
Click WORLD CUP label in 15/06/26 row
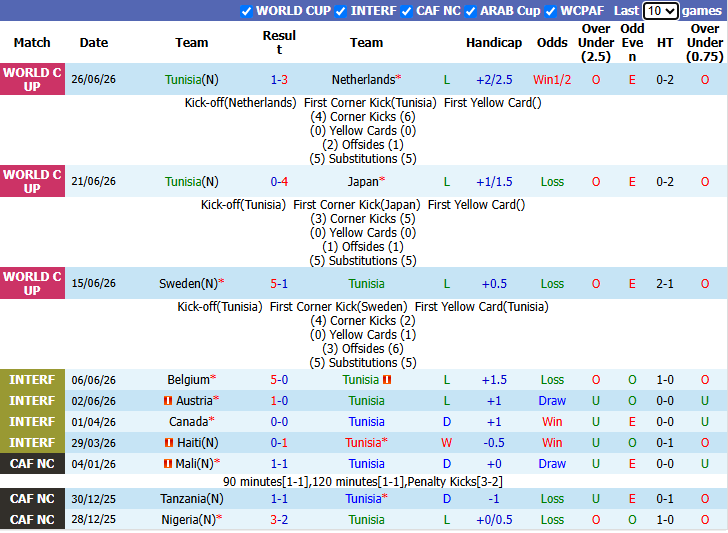[x=32, y=283]
